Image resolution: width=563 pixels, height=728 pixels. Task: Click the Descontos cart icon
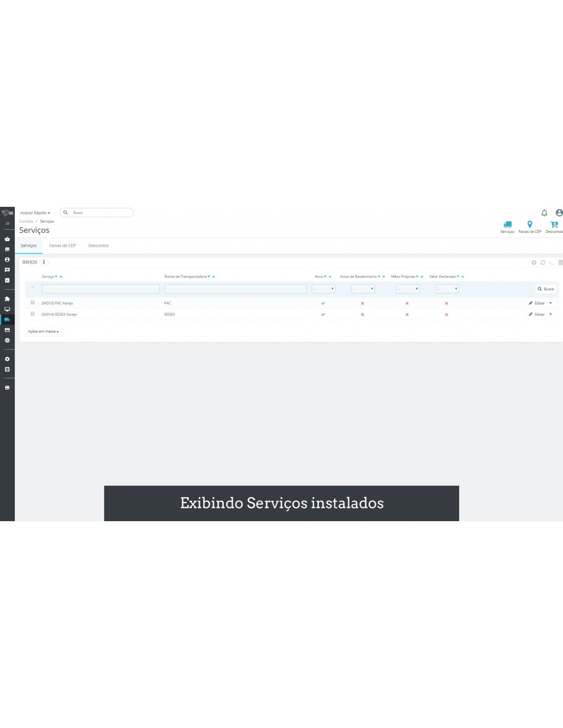coord(554,225)
